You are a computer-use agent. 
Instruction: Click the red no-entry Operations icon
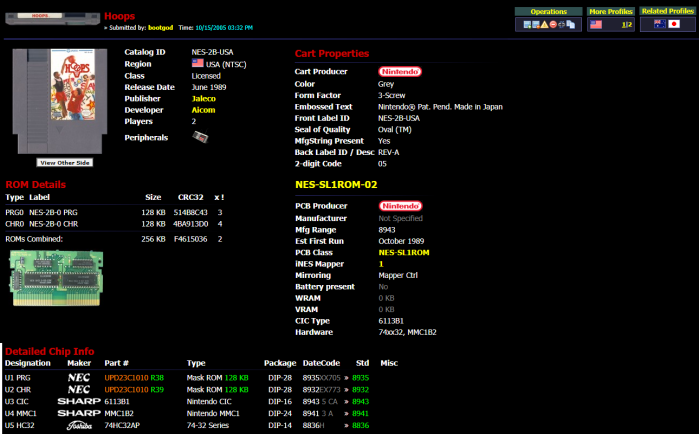pos(553,24)
